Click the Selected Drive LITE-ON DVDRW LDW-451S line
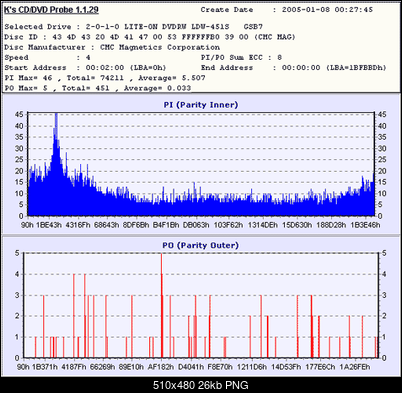This screenshot has height=393, width=402. click(x=133, y=27)
